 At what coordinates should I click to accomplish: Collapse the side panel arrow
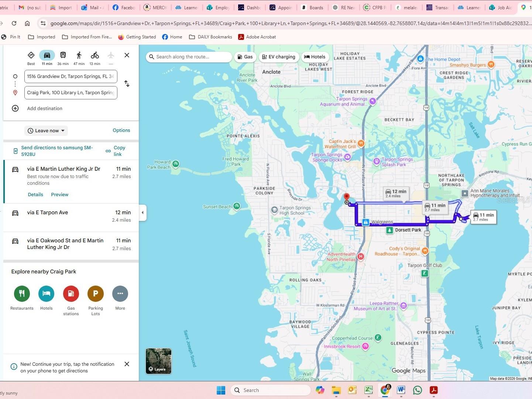pyautogui.click(x=143, y=212)
